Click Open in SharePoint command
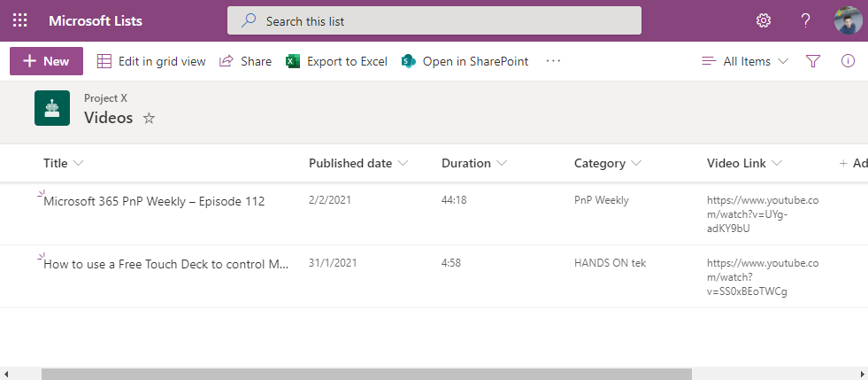This screenshot has height=380, width=868. click(465, 61)
